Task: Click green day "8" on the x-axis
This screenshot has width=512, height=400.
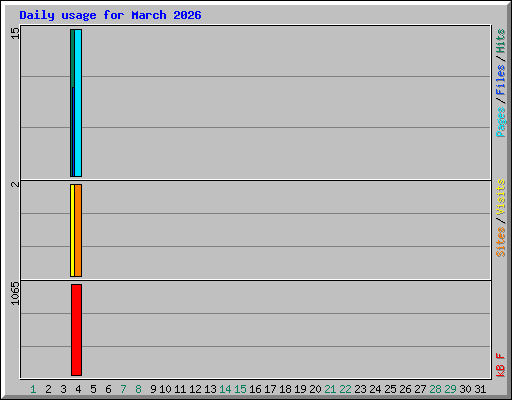Action: point(138,389)
